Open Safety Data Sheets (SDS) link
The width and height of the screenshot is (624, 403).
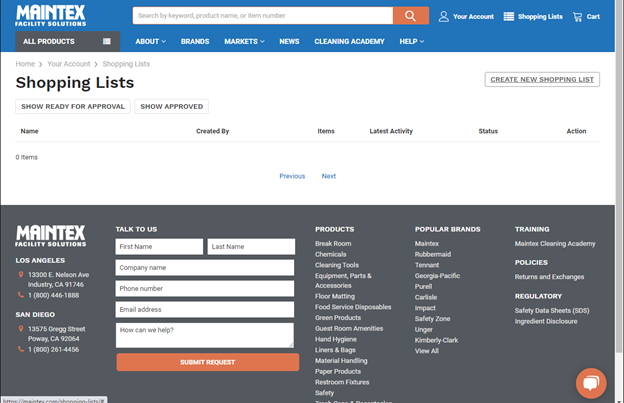point(552,310)
